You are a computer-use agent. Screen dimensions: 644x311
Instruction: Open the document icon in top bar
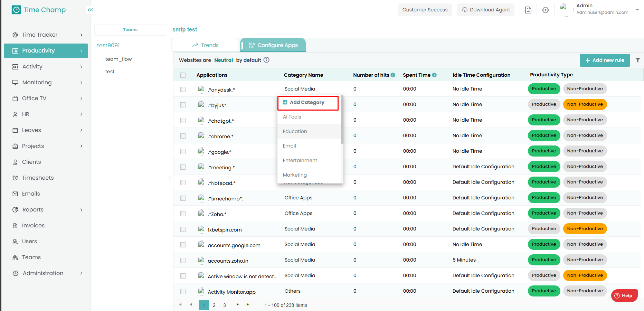coord(528,10)
